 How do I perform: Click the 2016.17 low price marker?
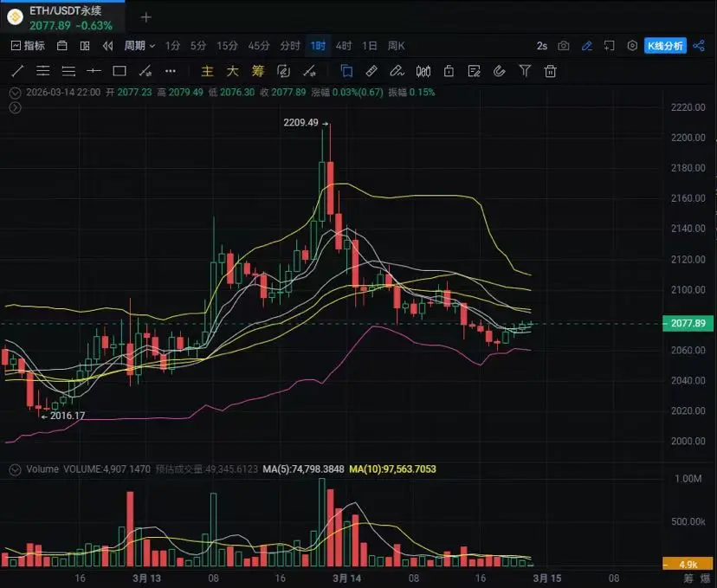[68, 416]
